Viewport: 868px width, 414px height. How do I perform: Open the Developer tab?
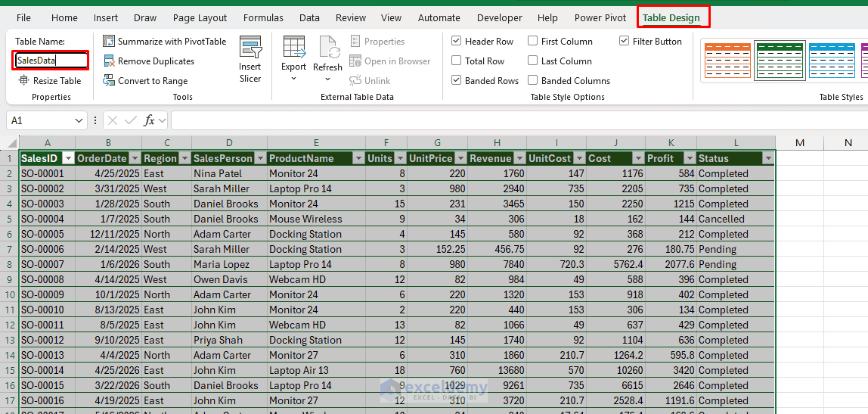click(499, 17)
